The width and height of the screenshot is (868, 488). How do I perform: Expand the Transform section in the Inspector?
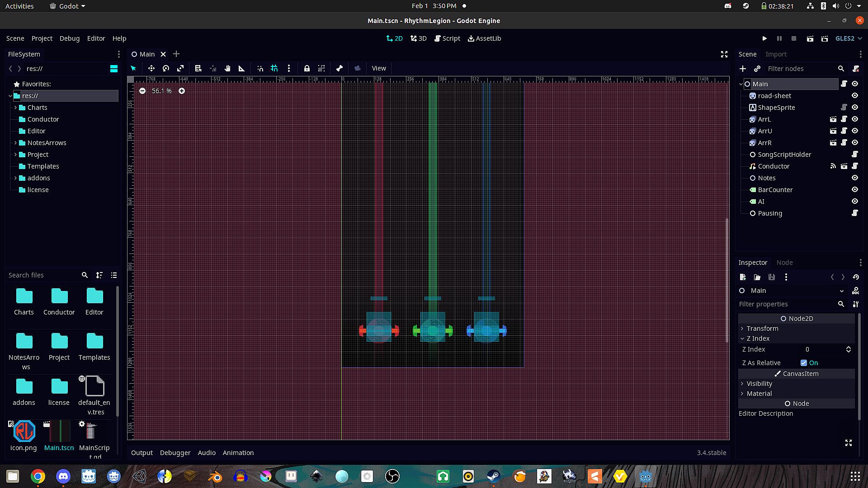click(762, 328)
